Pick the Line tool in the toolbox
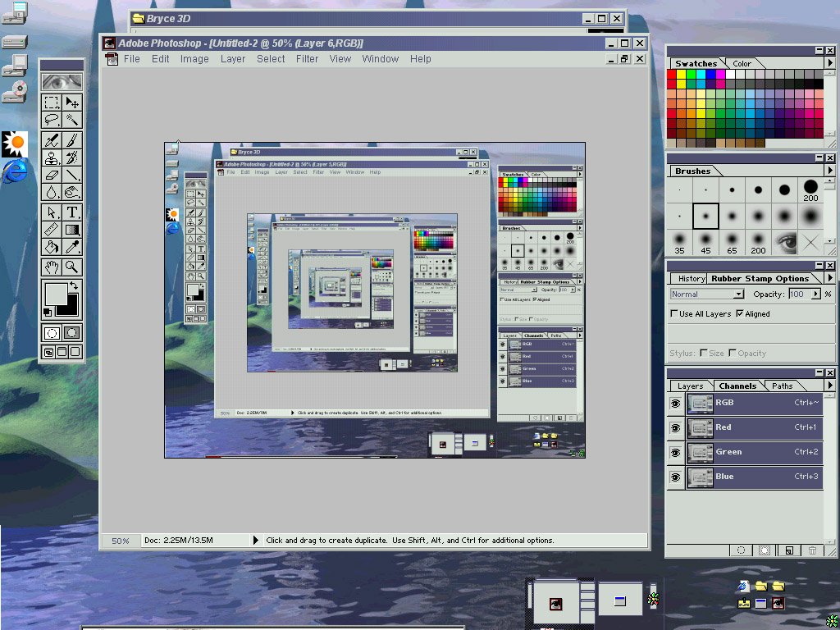The height and width of the screenshot is (630, 840). pos(72,175)
